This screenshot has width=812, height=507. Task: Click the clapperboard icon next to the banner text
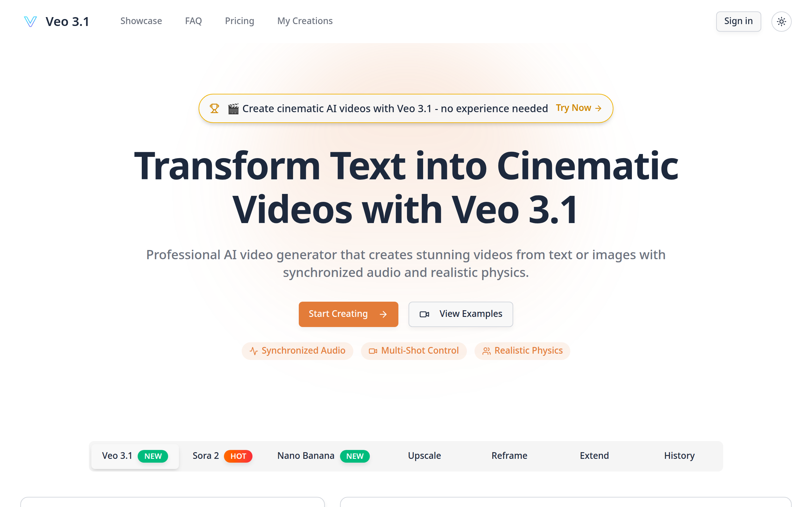[233, 108]
